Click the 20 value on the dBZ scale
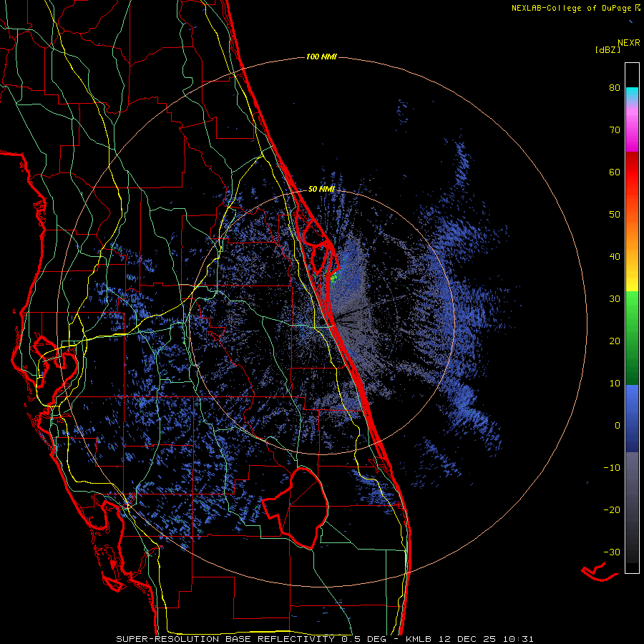Image resolution: width=644 pixels, height=644 pixels. [615, 341]
